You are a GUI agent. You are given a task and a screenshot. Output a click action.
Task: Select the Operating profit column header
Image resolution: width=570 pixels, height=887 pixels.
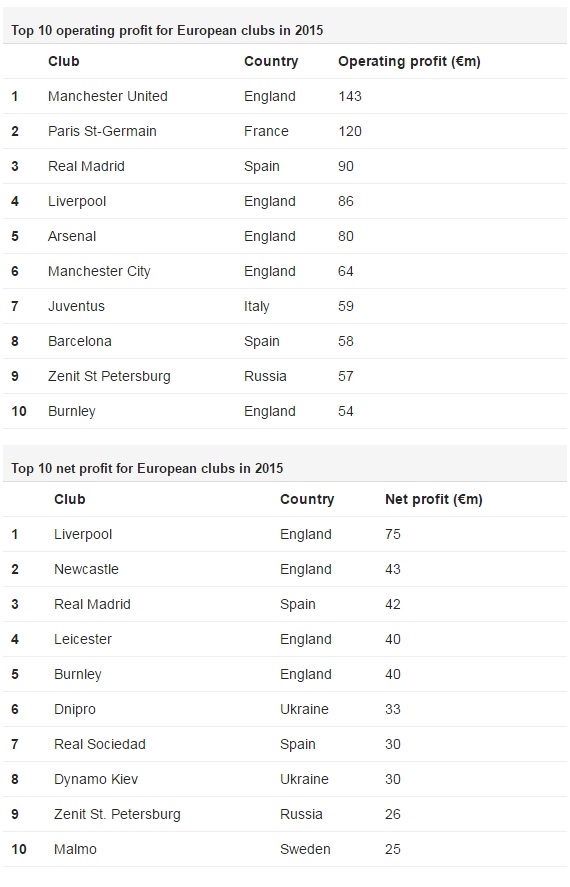coord(409,61)
